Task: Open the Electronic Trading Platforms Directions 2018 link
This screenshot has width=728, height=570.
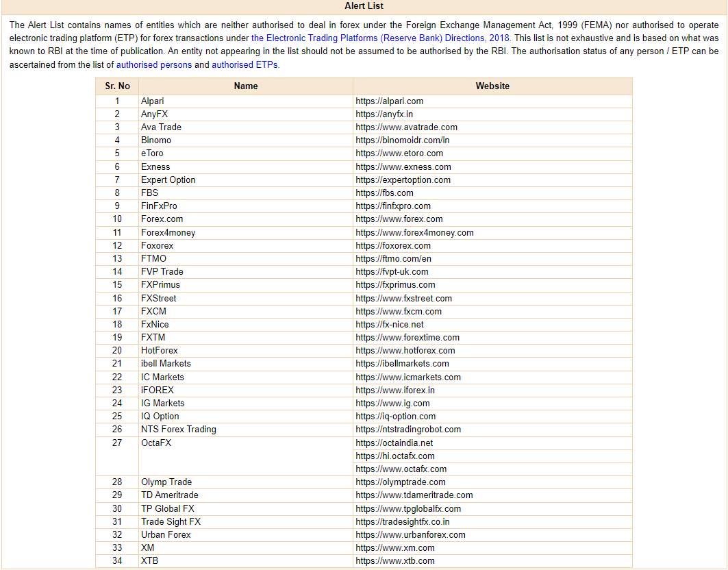Action: (381, 38)
